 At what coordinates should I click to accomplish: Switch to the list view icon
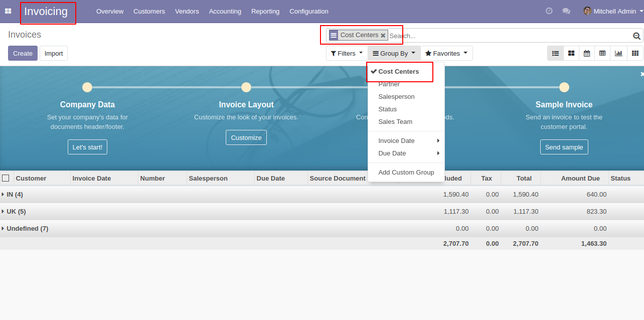pyautogui.click(x=555, y=53)
